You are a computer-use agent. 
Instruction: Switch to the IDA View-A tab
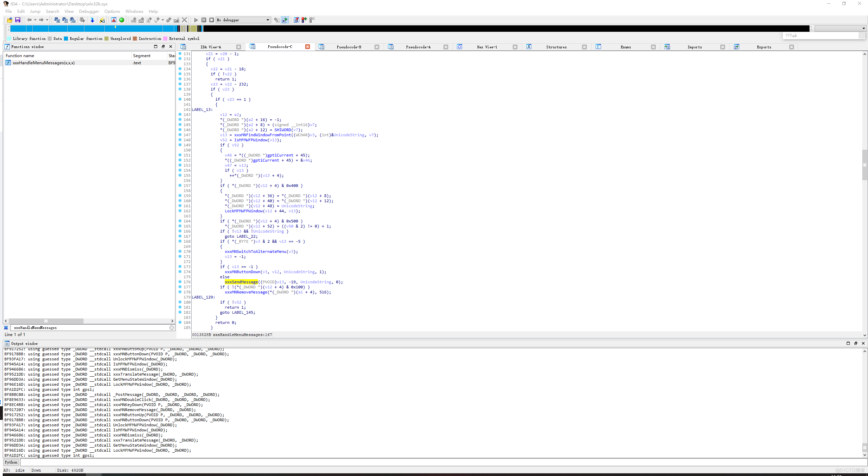coord(210,47)
